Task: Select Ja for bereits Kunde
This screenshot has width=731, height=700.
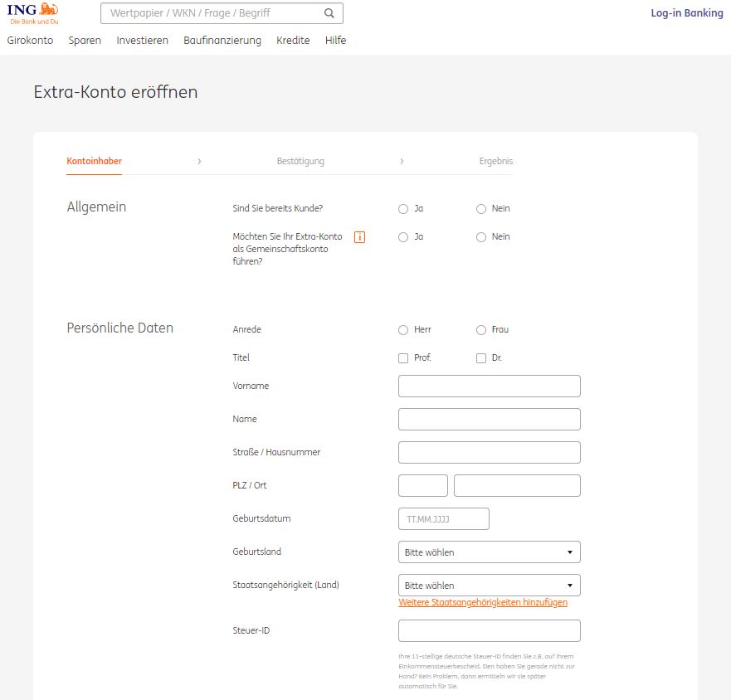Action: tap(403, 209)
